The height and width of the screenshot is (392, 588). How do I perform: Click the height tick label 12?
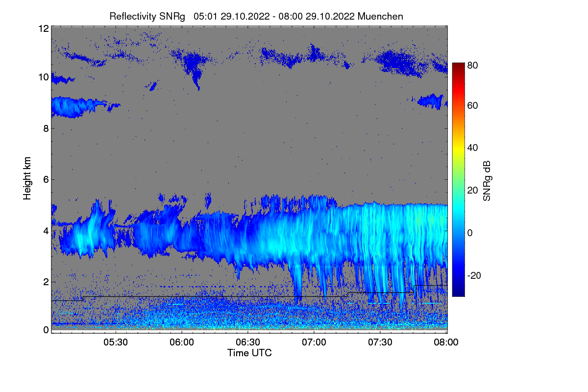[43, 28]
